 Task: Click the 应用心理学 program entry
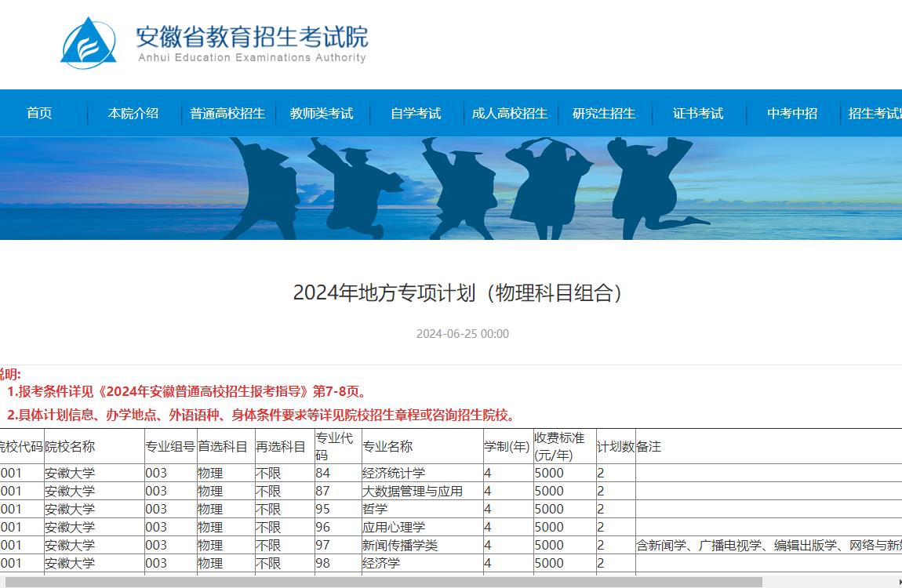pos(389,527)
